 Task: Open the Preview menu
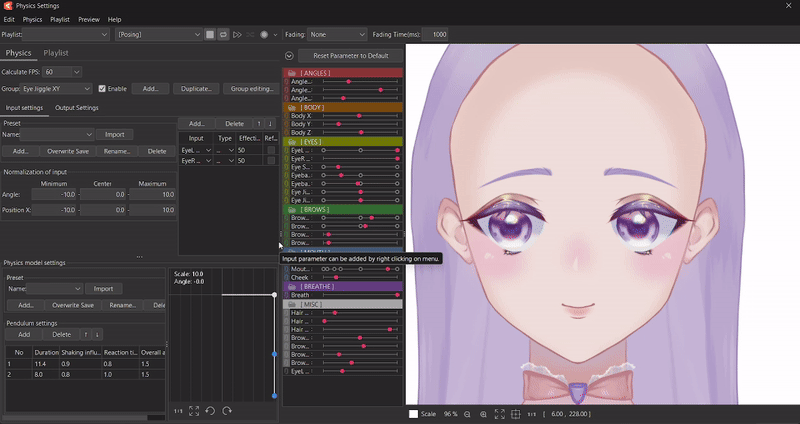(x=89, y=19)
